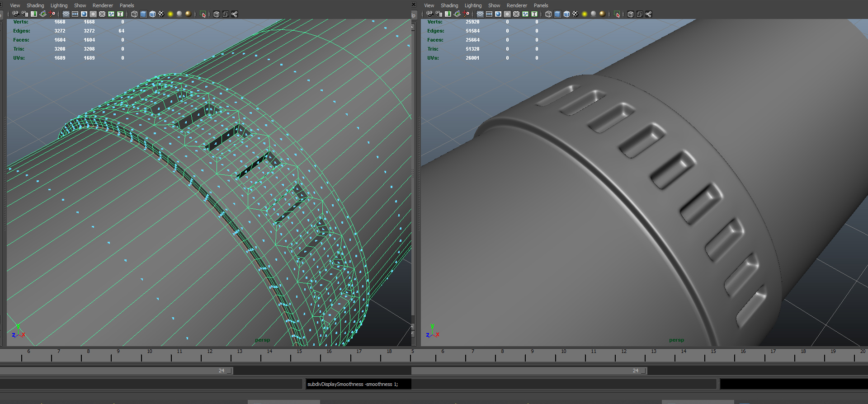Click Bookmarks icon in left viewport toolbar
The image size is (868, 404).
34,14
